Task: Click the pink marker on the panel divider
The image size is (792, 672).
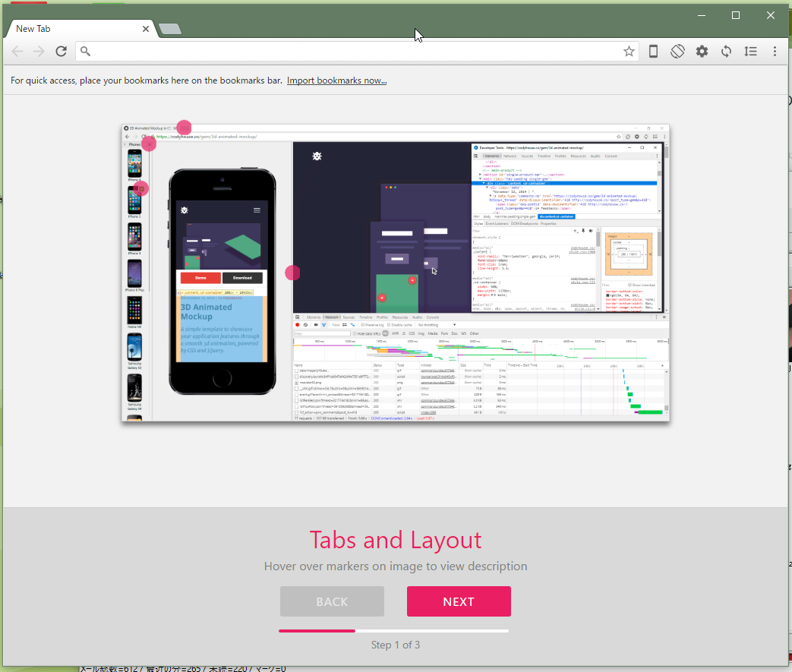Action: 292,273
